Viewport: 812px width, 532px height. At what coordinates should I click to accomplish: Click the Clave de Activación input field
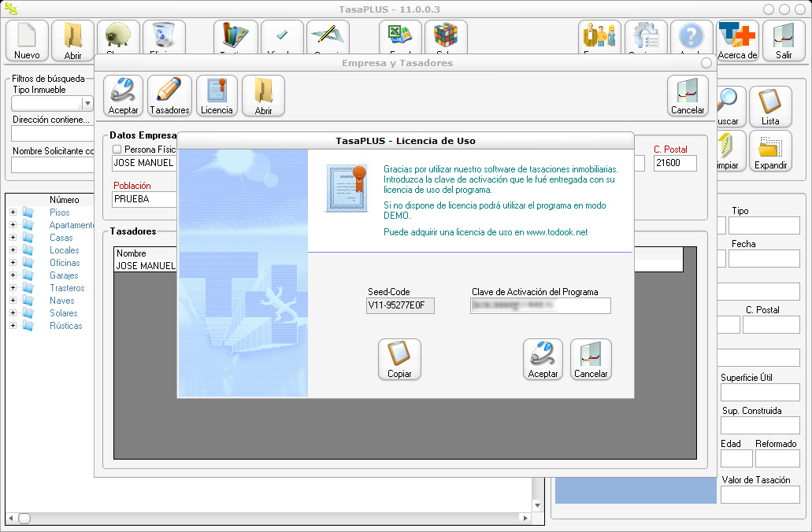click(540, 306)
